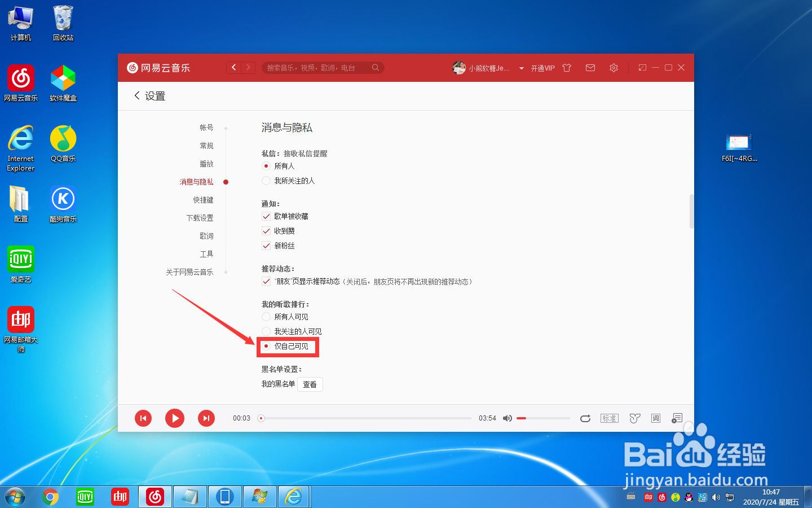Open the settings gear icon

[614, 68]
